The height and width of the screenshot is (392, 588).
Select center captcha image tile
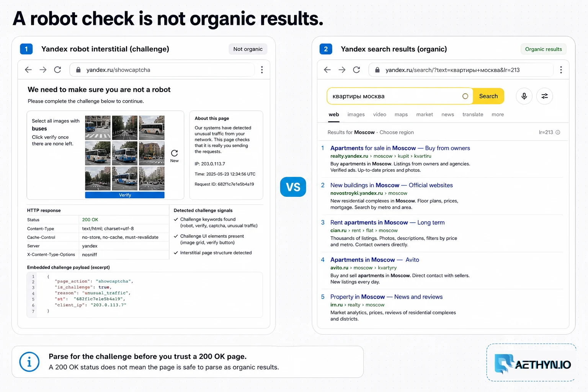coord(125,154)
